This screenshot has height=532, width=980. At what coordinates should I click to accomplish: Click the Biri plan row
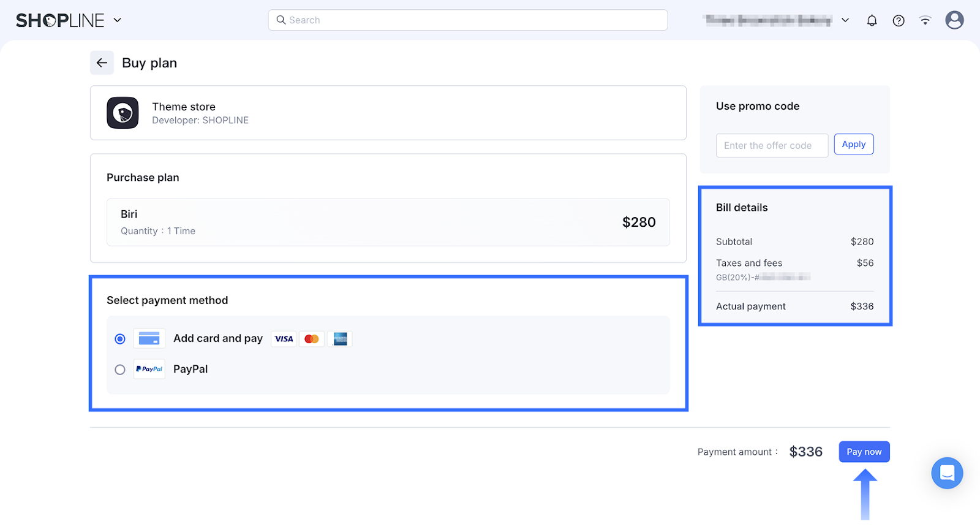pyautogui.click(x=388, y=222)
